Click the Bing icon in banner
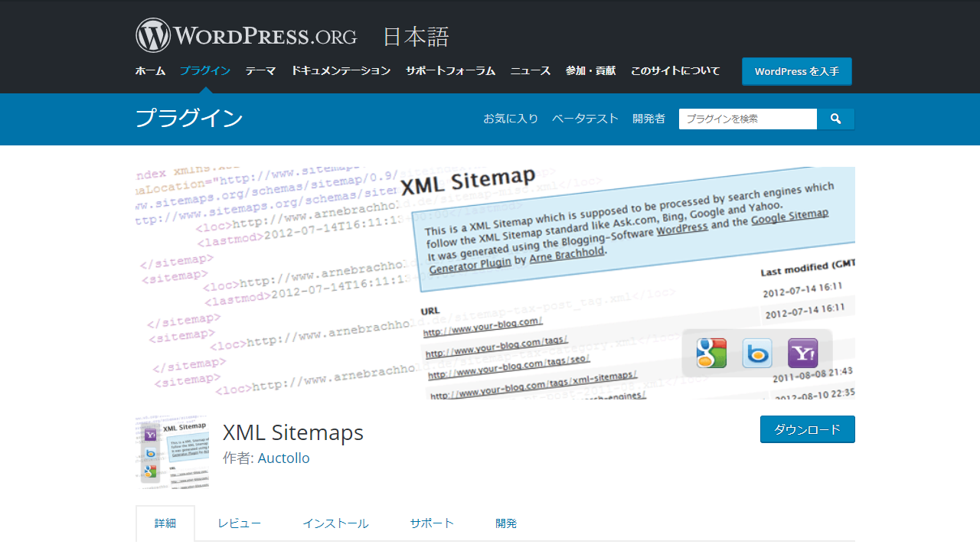This screenshot has width=980, height=551. 757,353
